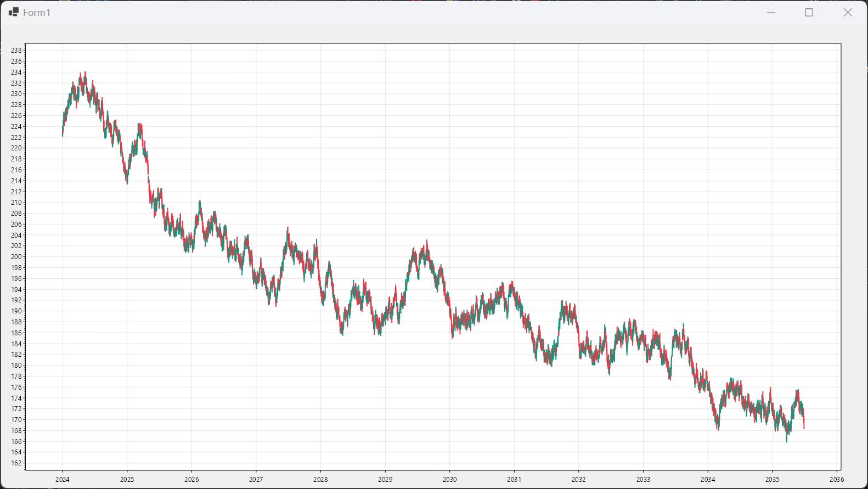Select the 220 y-axis tick label
This screenshot has height=489, width=868.
pos(16,148)
